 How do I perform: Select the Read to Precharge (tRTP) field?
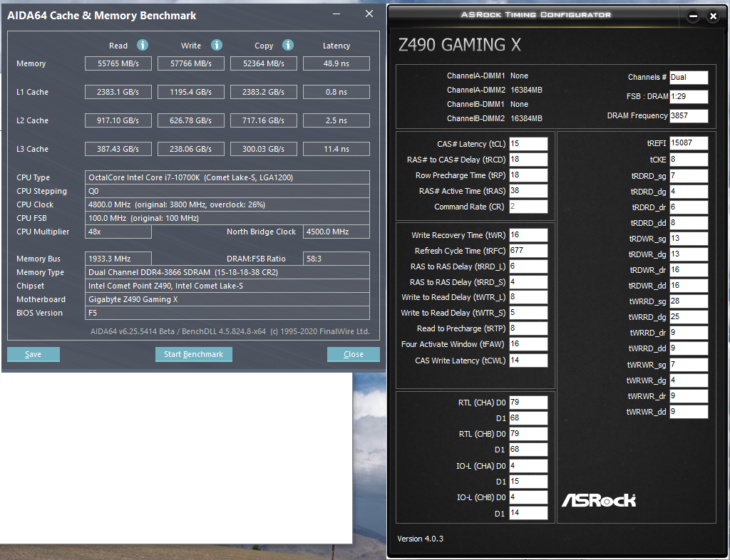tap(528, 328)
